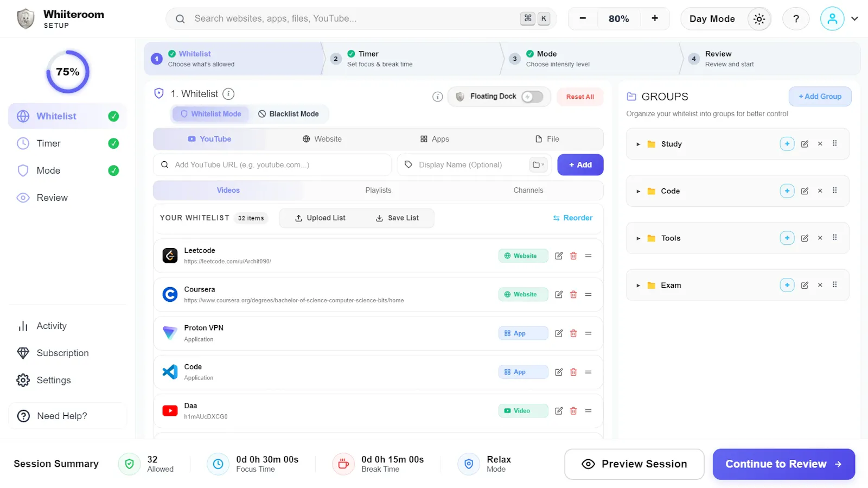Toggle the Floating Dock switch

[x=532, y=97]
